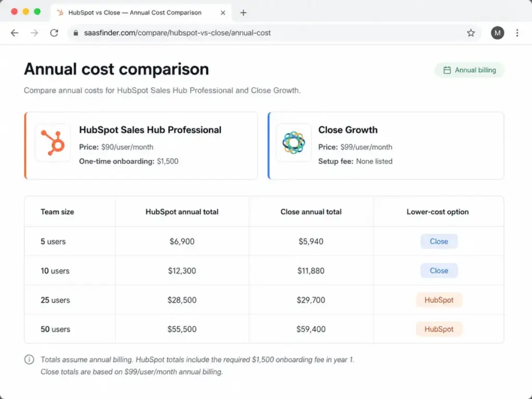The width and height of the screenshot is (532, 399).
Task: Click the $90/user/month price text
Action: pyautogui.click(x=127, y=147)
